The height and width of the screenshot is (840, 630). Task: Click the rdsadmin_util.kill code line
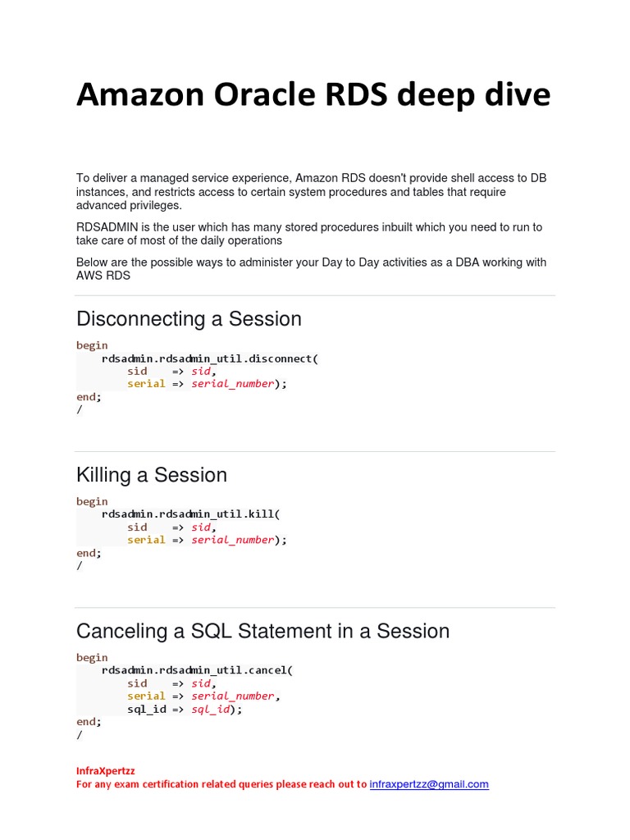click(190, 514)
